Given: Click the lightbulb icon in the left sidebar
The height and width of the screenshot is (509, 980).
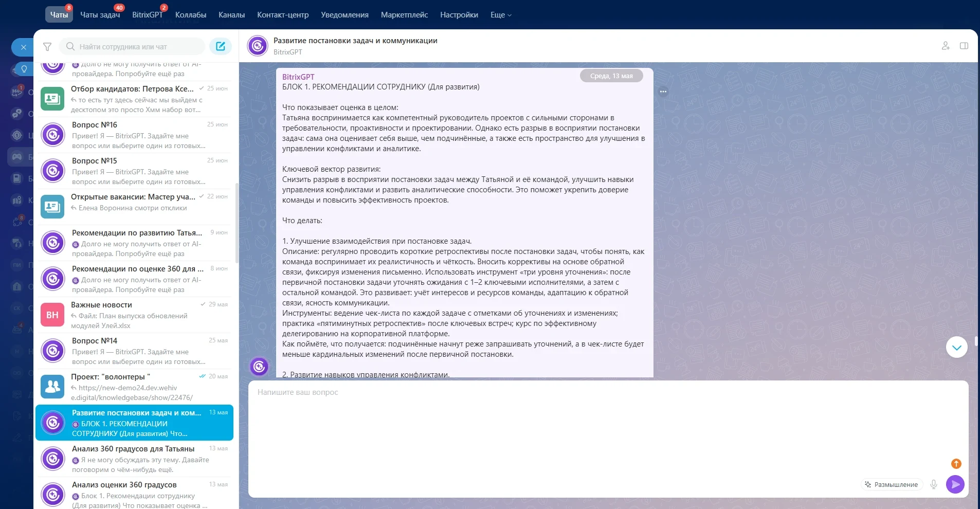Looking at the screenshot, I should pos(24,69).
